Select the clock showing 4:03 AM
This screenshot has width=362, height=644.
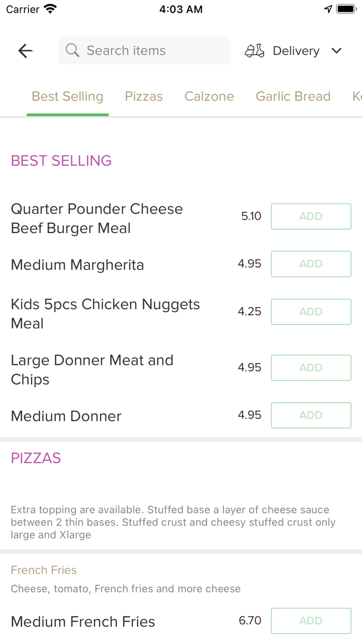[x=181, y=8]
